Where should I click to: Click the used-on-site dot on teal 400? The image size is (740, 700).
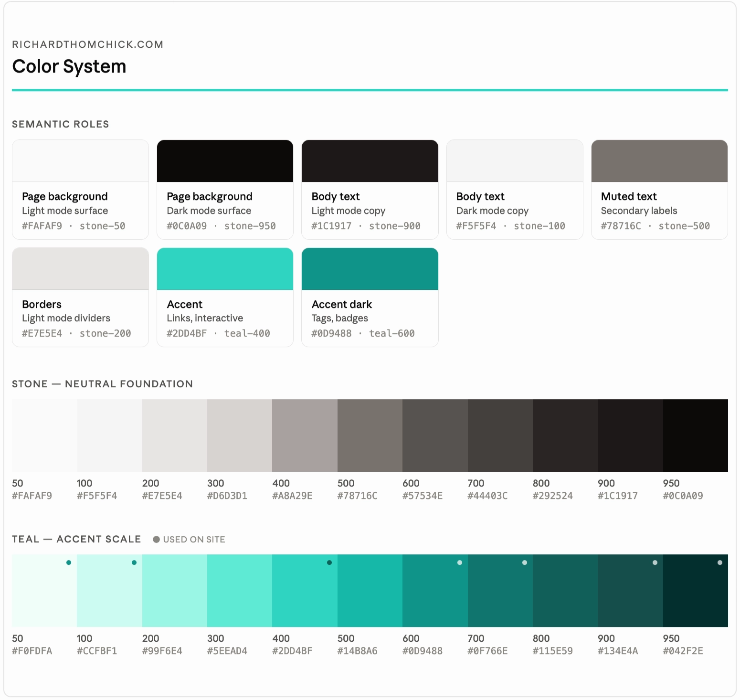click(329, 562)
